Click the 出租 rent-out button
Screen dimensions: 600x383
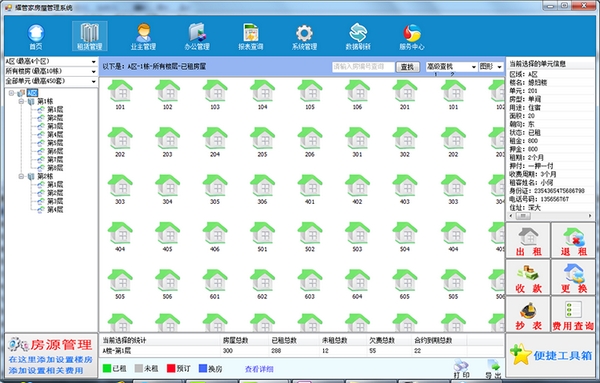click(528, 241)
